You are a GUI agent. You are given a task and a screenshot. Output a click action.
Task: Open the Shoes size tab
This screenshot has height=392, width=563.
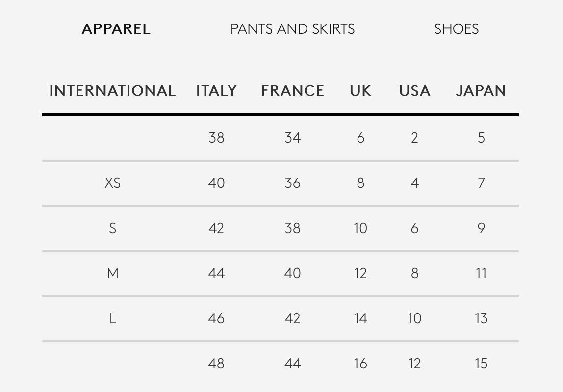click(x=456, y=29)
